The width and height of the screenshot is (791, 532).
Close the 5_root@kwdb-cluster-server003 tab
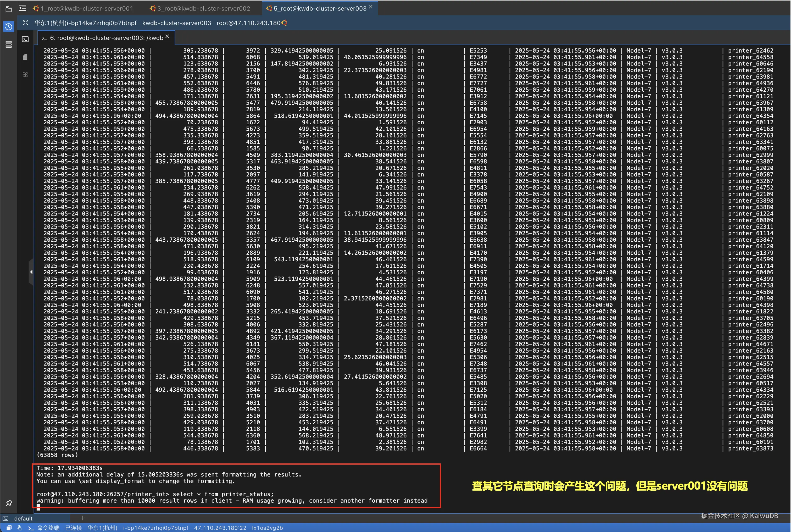[370, 7]
